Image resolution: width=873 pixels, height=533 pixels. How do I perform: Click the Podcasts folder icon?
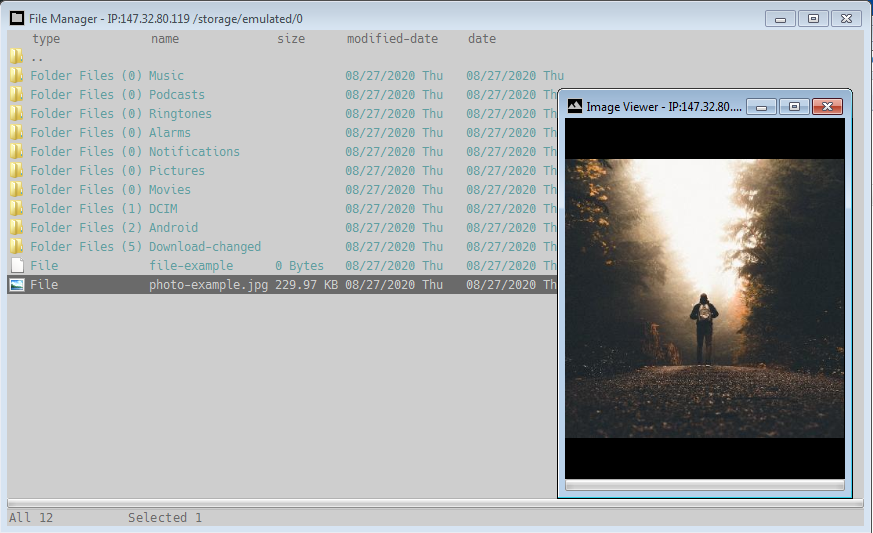[16, 94]
